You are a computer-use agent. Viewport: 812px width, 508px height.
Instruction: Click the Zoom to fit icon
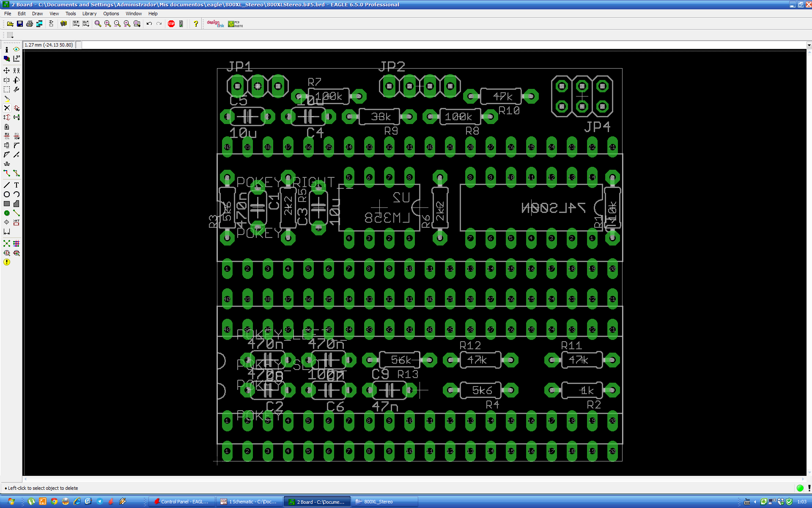(x=98, y=24)
